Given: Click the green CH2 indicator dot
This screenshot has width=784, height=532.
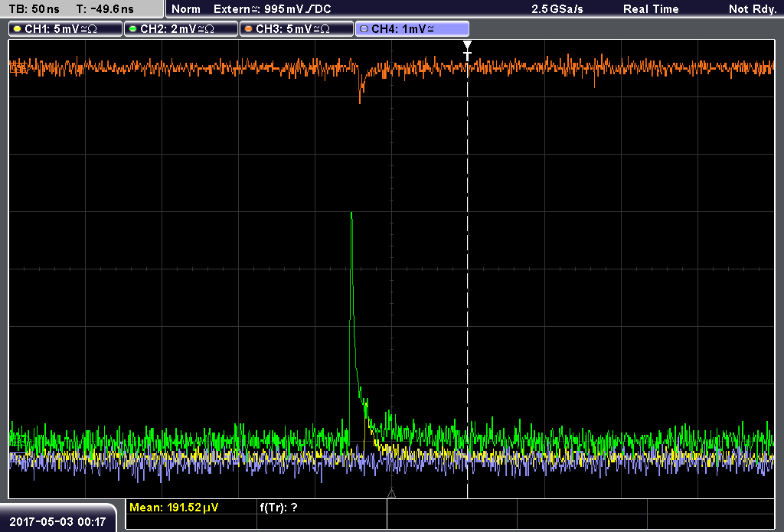Looking at the screenshot, I should (133, 29).
